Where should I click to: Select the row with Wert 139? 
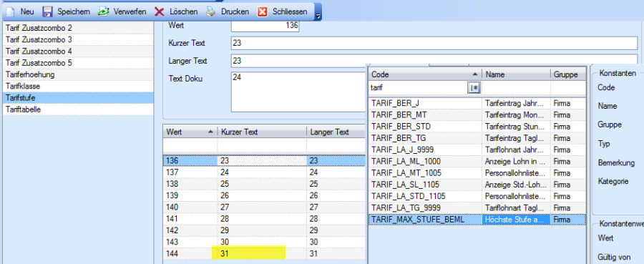tap(264, 195)
